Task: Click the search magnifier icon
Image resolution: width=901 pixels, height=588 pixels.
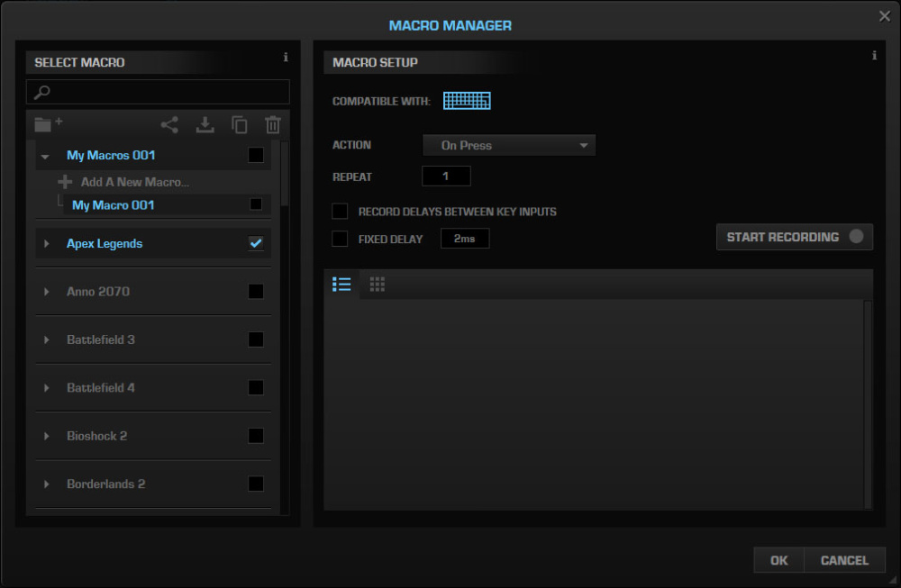Action: (x=42, y=92)
